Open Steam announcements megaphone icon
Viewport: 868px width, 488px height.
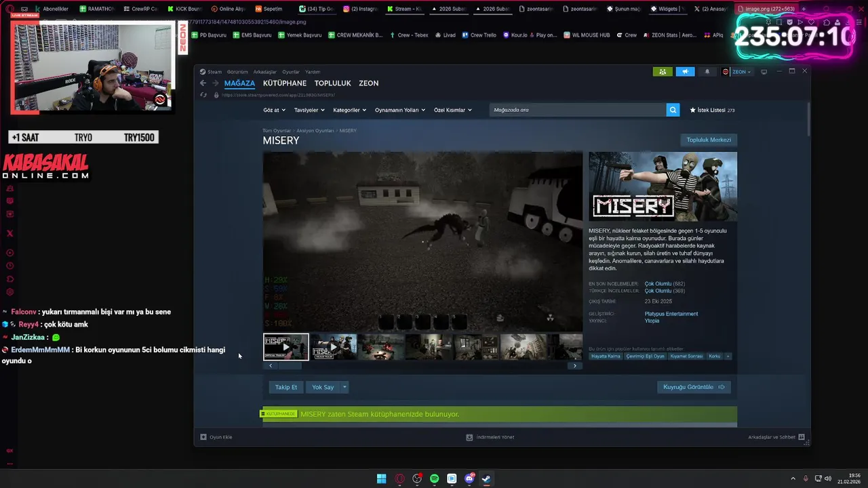(x=685, y=72)
